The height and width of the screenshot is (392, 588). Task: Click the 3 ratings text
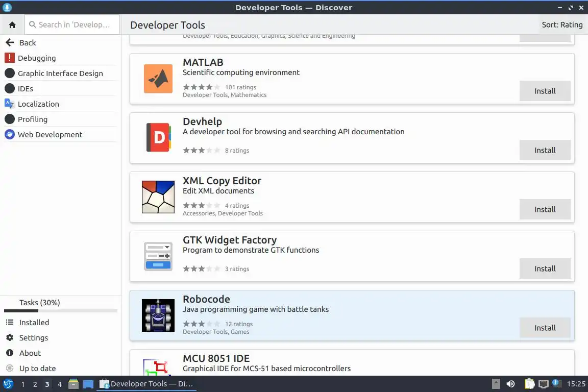click(237, 269)
